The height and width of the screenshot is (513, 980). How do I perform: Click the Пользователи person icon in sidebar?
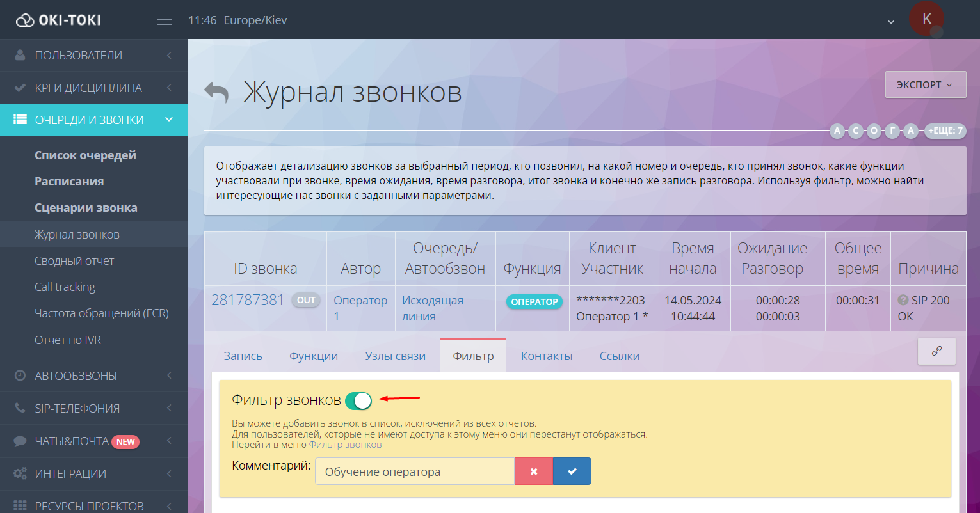[20, 55]
